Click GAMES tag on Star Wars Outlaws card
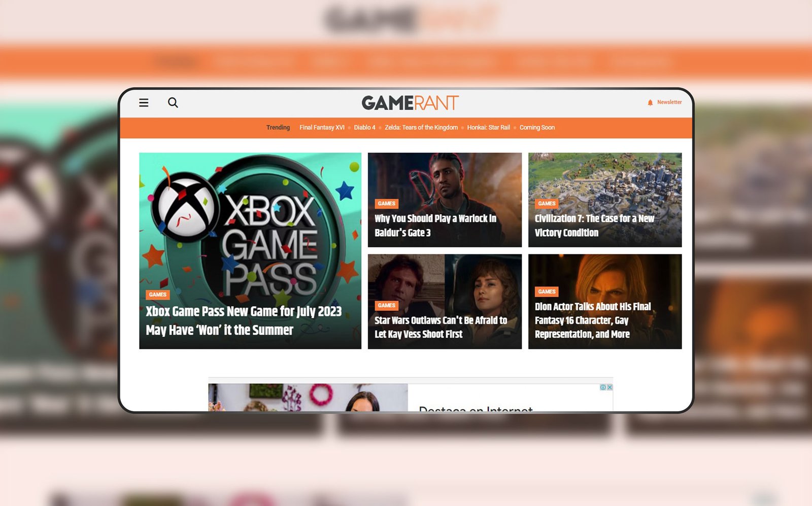 [387, 305]
